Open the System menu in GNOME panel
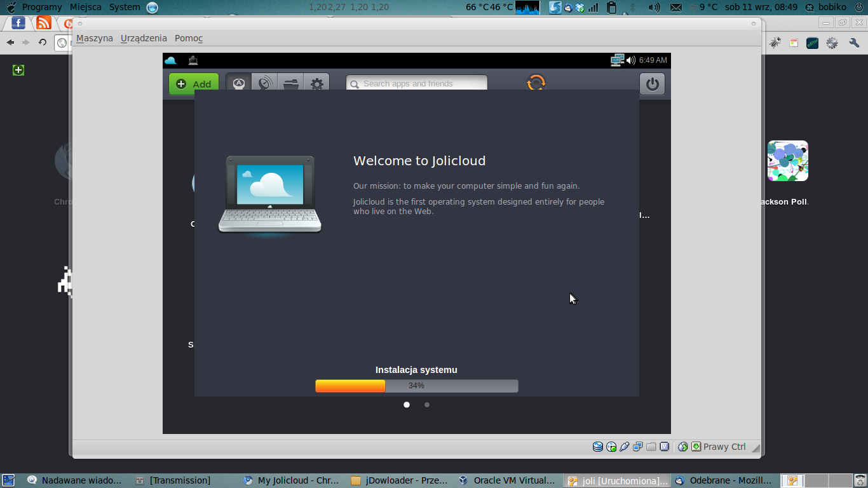Viewport: 868px width, 488px height. click(x=125, y=7)
